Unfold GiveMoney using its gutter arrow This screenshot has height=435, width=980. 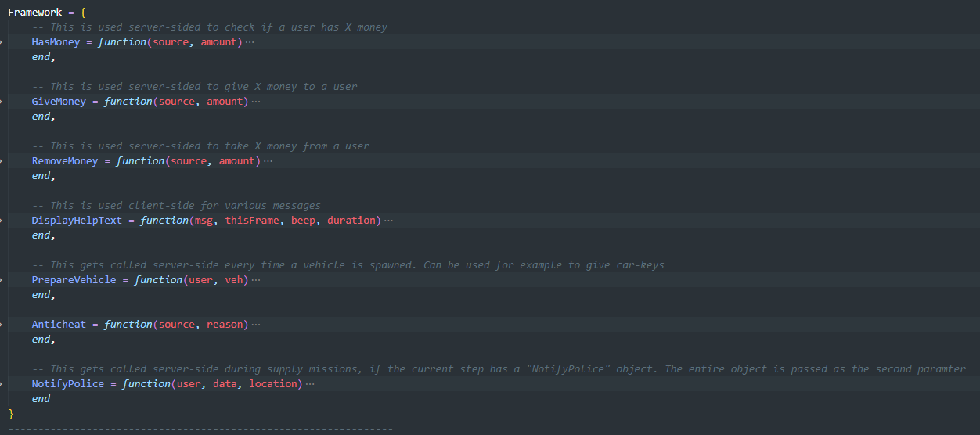[2, 102]
